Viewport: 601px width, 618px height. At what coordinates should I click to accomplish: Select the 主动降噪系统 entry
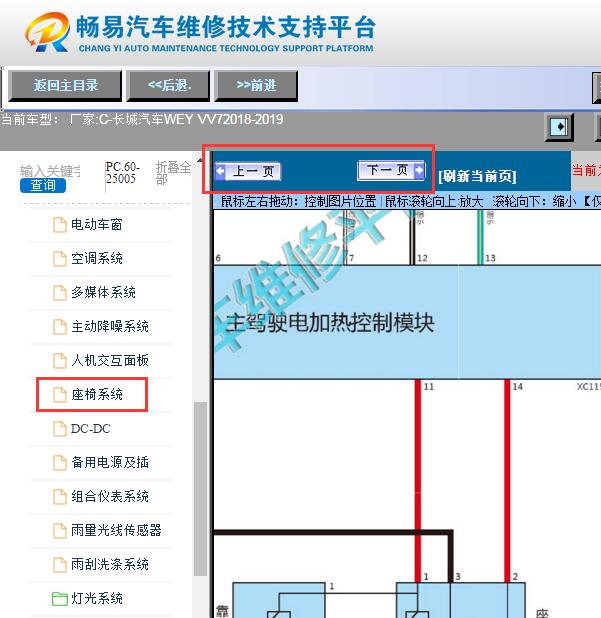pyautogui.click(x=110, y=326)
